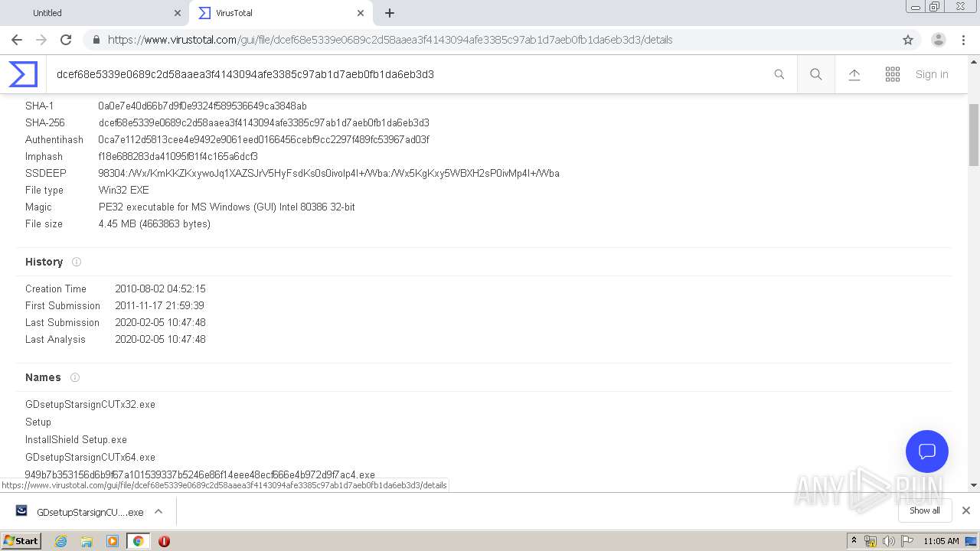The image size is (980, 551).
Task: Click the site lock icon in the address bar
Action: click(x=96, y=40)
